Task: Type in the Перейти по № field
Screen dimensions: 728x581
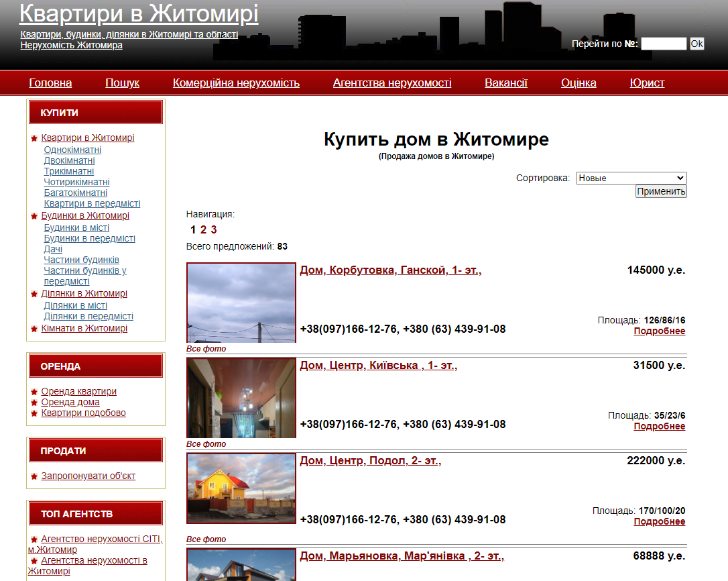Action: click(x=663, y=44)
